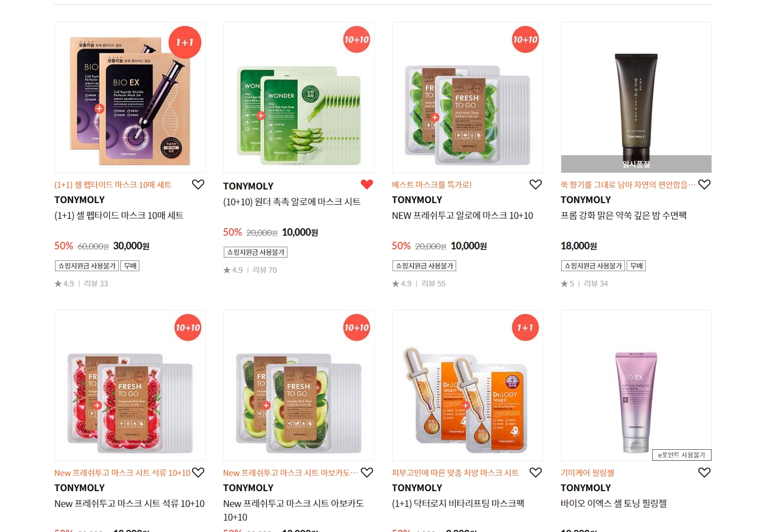Click heart icon for 바이오 이엑스 셀 토닝 필링젤
This screenshot has width=779, height=532.
(704, 473)
